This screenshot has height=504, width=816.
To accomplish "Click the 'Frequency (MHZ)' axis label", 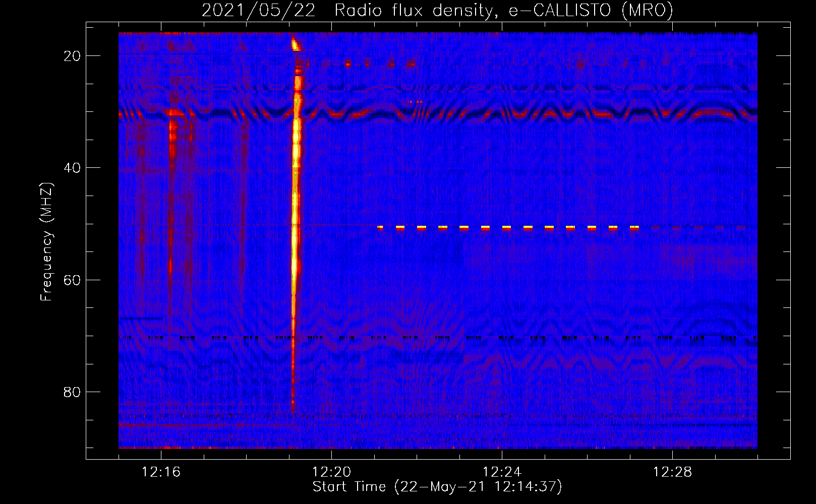I will coord(46,242).
